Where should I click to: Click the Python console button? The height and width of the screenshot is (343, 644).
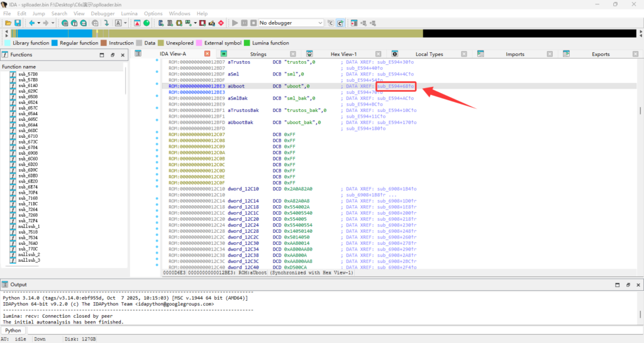[x=13, y=330]
